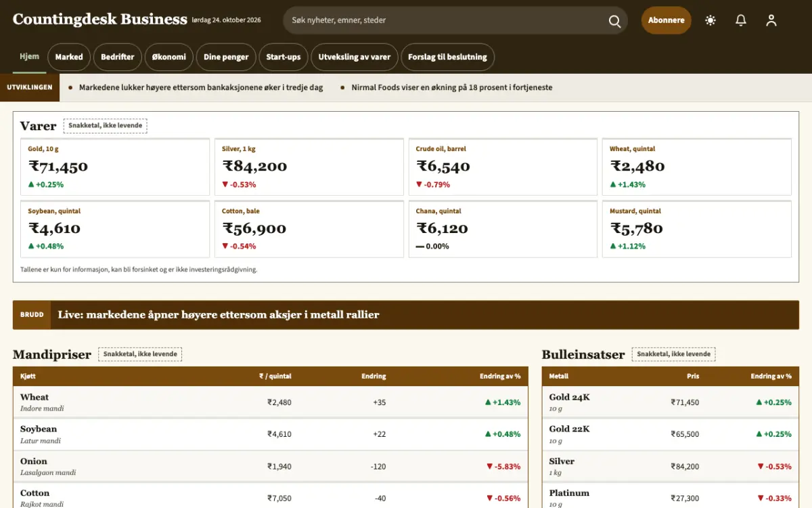The width and height of the screenshot is (812, 508).
Task: Switch to Start-ups tab
Action: point(284,57)
